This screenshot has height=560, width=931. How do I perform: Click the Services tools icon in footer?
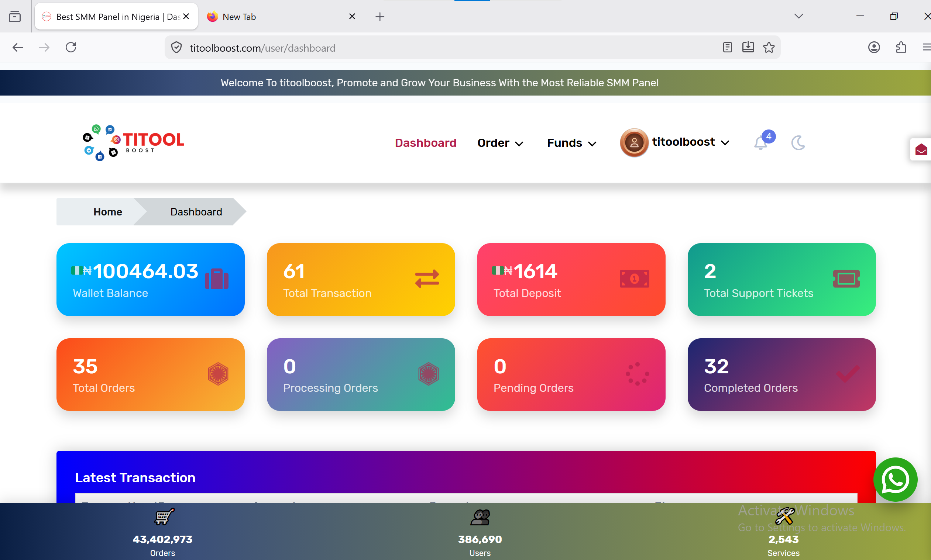tap(784, 516)
